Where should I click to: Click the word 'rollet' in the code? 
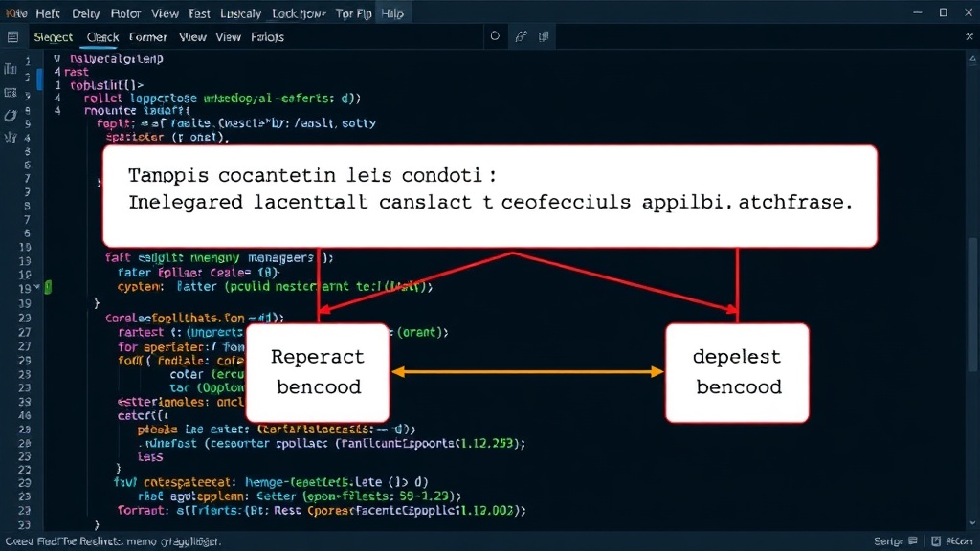pyautogui.click(x=103, y=99)
